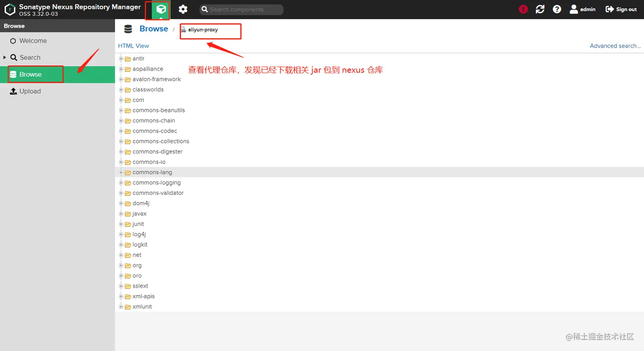
Task: Select the antlr tree label
Action: [138, 59]
